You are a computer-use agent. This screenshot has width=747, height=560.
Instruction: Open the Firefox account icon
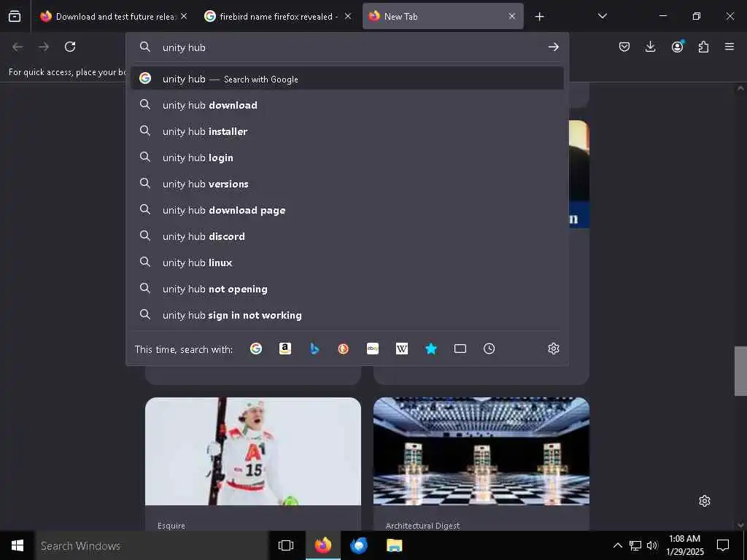tap(677, 47)
